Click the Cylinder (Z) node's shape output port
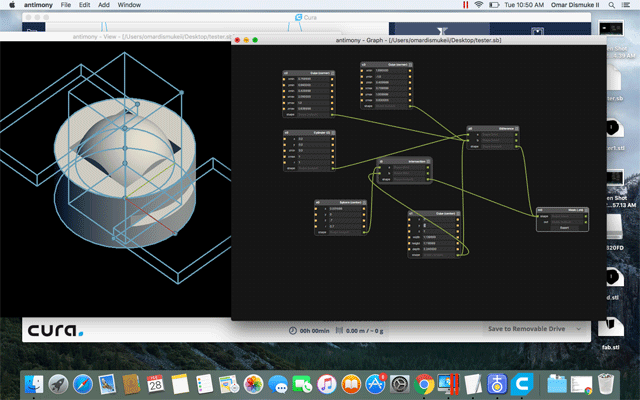Viewport: 640px width, 400px height. click(x=333, y=168)
